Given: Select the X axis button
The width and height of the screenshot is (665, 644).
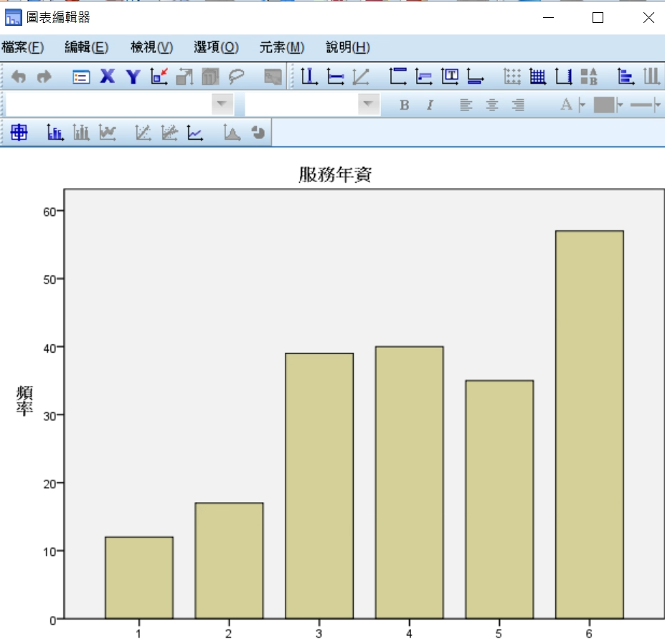Looking at the screenshot, I should [x=108, y=77].
